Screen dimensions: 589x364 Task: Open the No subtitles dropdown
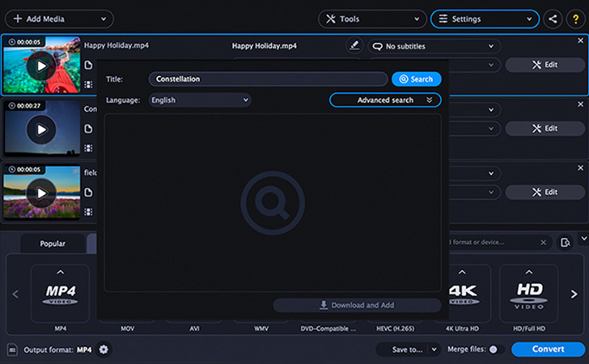click(x=434, y=46)
